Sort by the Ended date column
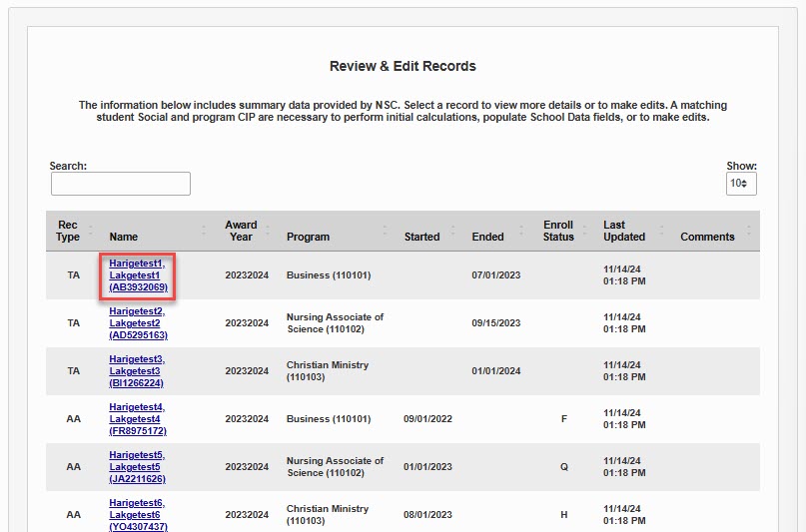The height and width of the screenshot is (532, 806). pos(487,237)
